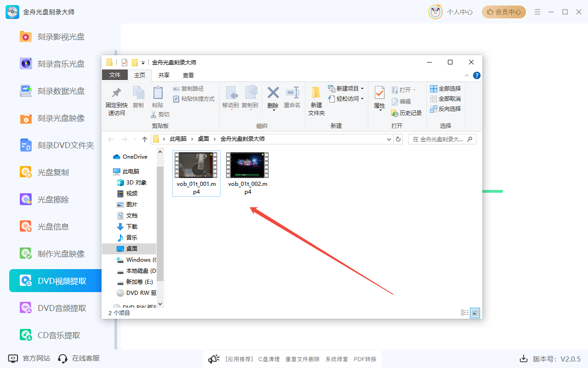Open the 文件 tab in Explorer

(115, 75)
